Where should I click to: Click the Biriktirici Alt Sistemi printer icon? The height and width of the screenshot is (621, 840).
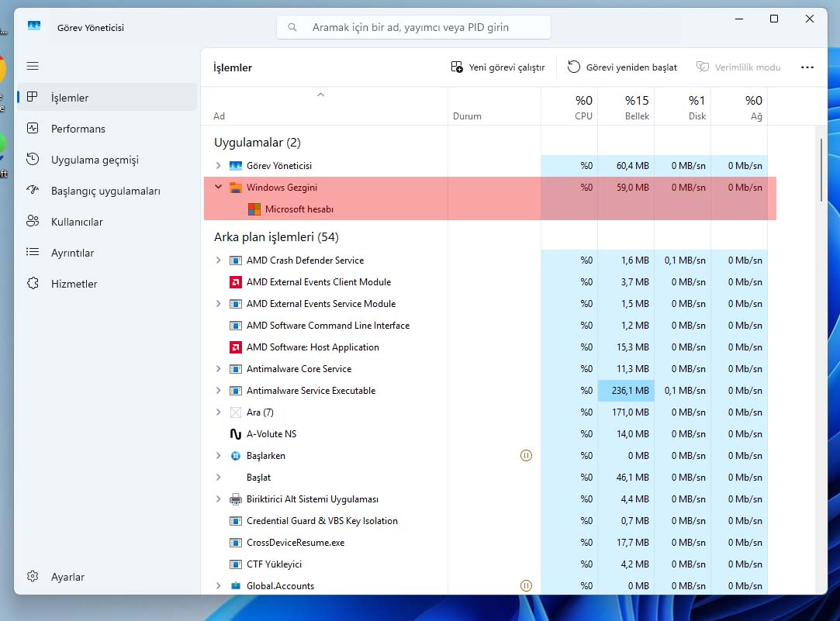click(236, 499)
